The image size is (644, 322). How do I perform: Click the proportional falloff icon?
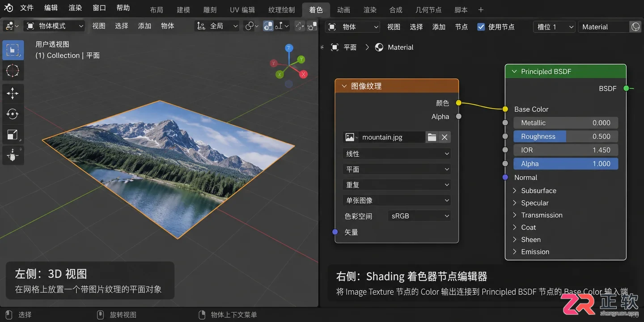(312, 26)
